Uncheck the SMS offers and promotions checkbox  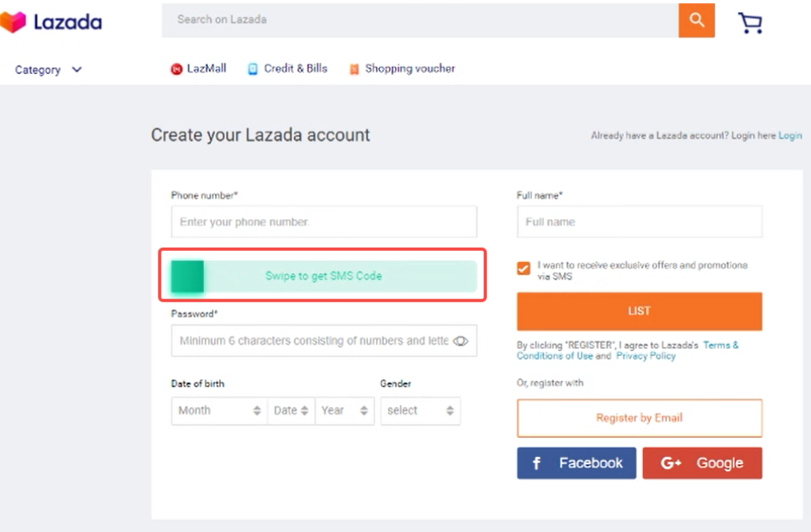pyautogui.click(x=523, y=269)
